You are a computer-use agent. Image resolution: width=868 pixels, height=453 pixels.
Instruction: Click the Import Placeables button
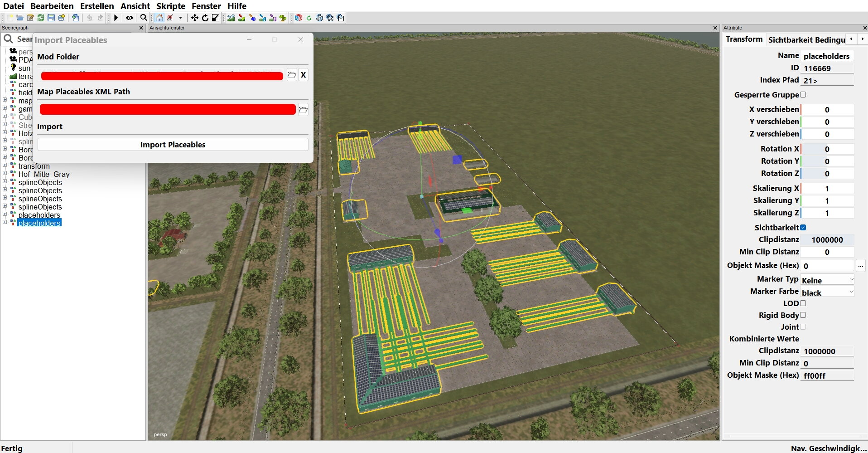pos(173,145)
